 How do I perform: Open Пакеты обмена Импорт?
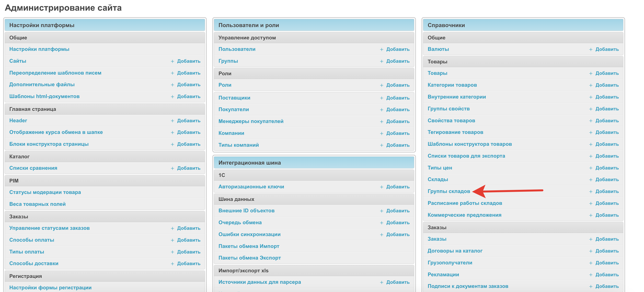249,246
